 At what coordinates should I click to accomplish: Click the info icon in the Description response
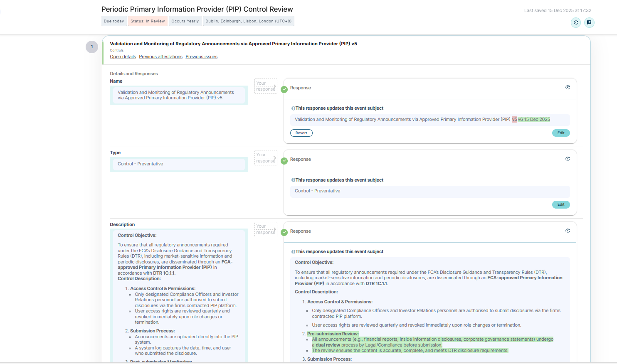(x=293, y=252)
